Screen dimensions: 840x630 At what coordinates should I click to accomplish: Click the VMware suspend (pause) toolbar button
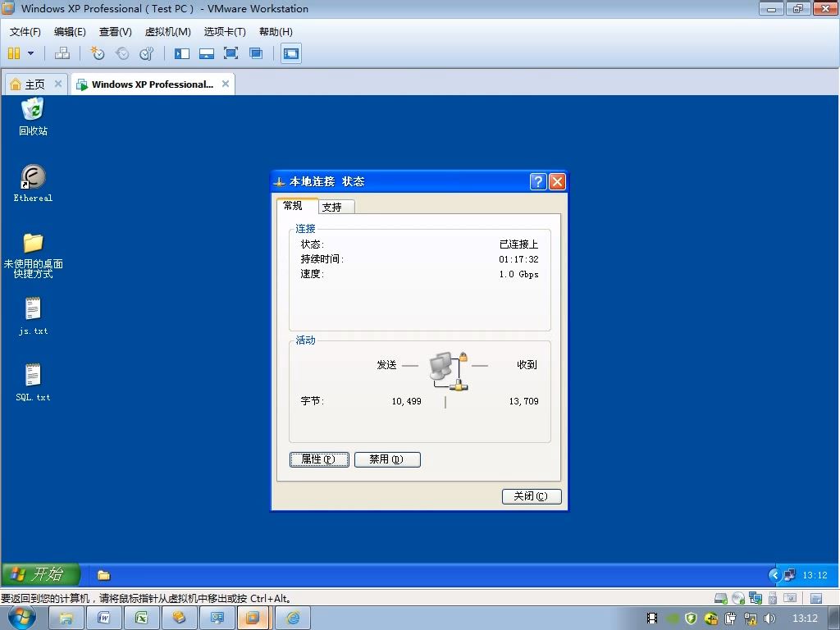[14, 53]
